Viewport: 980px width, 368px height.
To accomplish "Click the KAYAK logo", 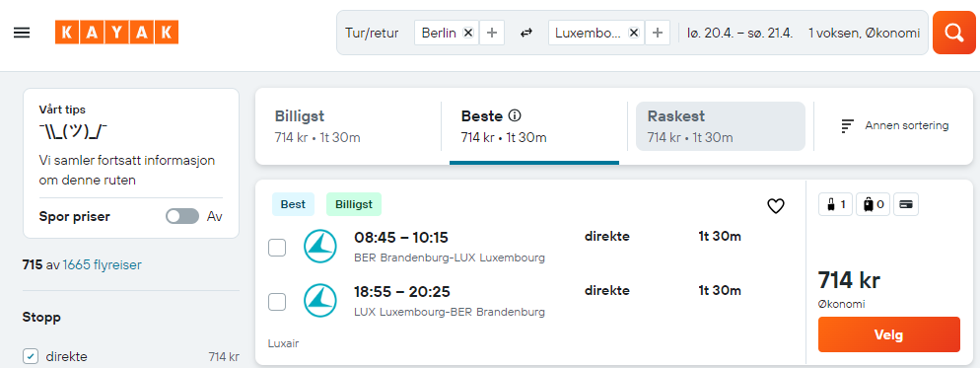I will 116,33.
